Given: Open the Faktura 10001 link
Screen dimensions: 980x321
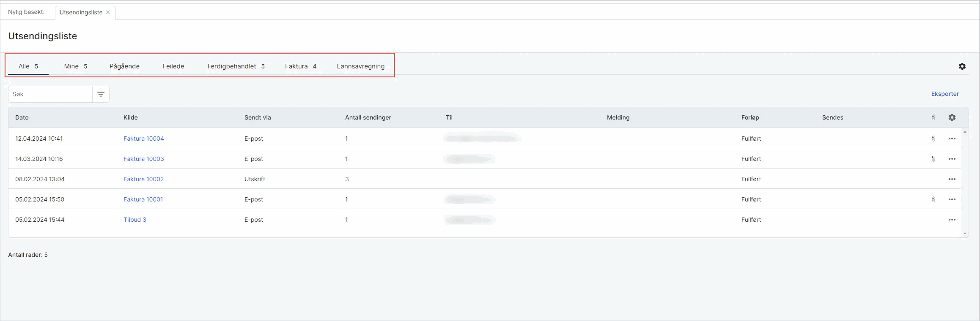Looking at the screenshot, I should [x=143, y=199].
